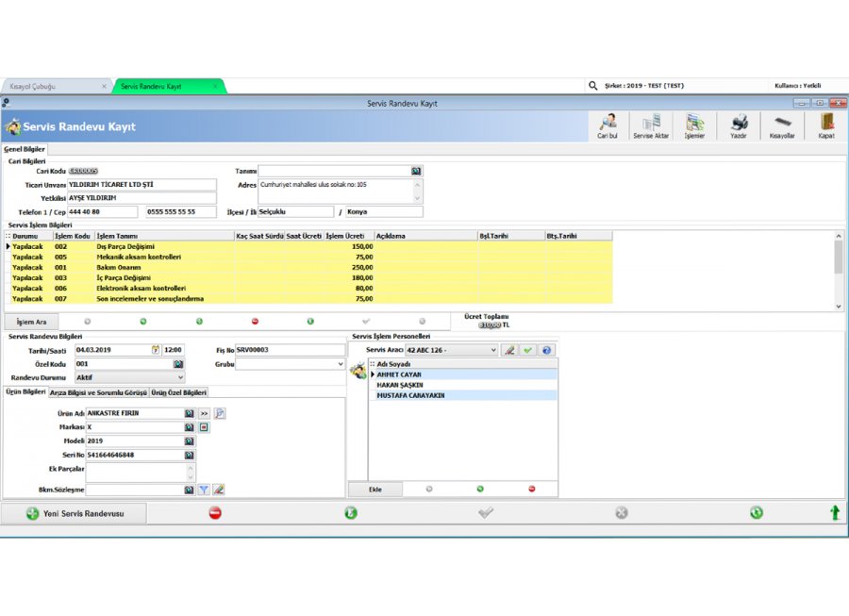Open the Randevu Durumu dropdown
This screenshot has height=616, width=849.
pyautogui.click(x=180, y=377)
